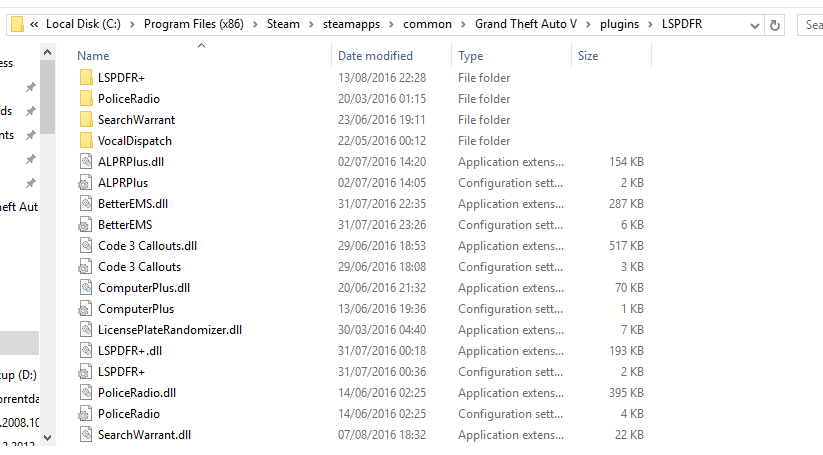Image resolution: width=823 pixels, height=455 pixels.
Task: Select the LicensePlateRandomizer.dll file name
Action: pyautogui.click(x=170, y=330)
